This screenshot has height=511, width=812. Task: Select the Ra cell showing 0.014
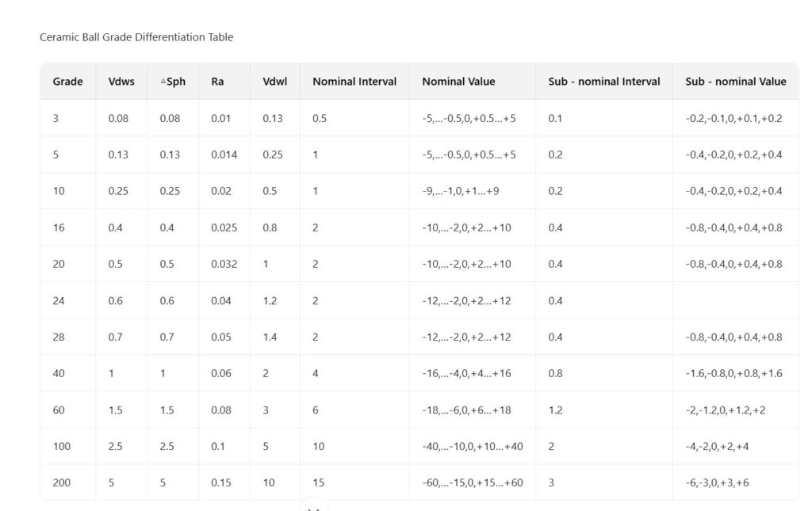point(224,154)
